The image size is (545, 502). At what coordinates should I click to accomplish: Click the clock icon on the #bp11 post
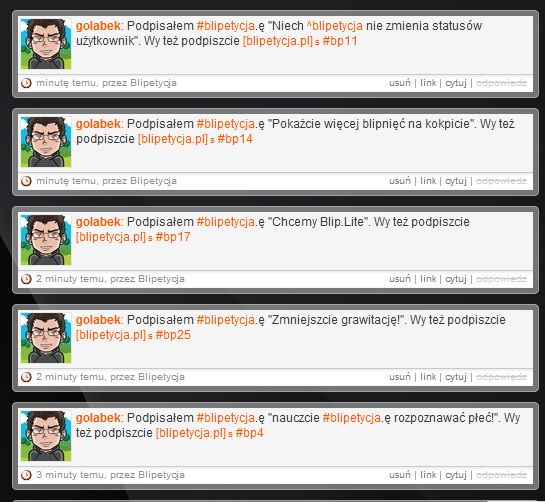pyautogui.click(x=26, y=83)
